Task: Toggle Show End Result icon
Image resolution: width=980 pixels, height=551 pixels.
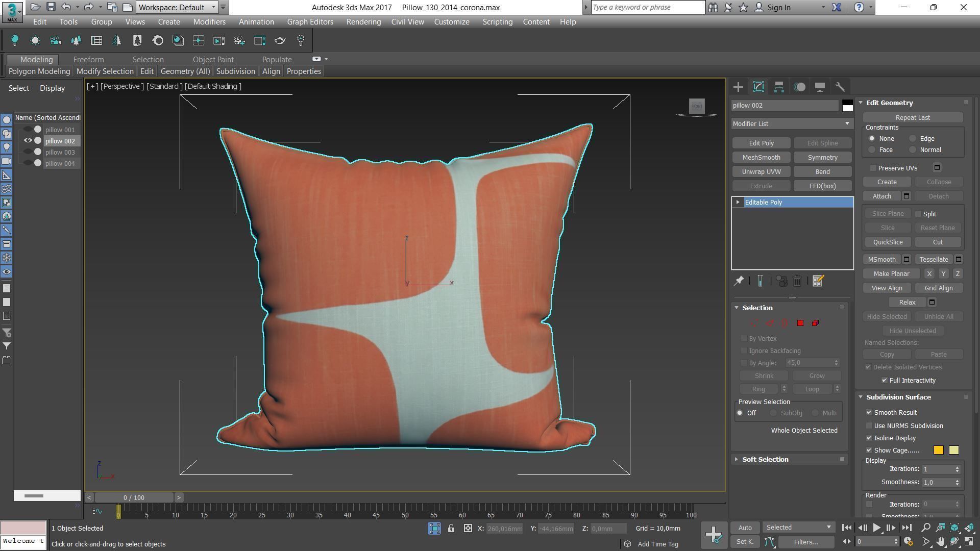Action: pos(760,281)
